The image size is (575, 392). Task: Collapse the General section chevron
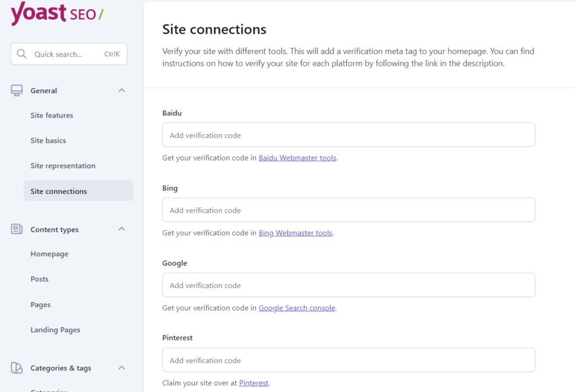click(122, 90)
